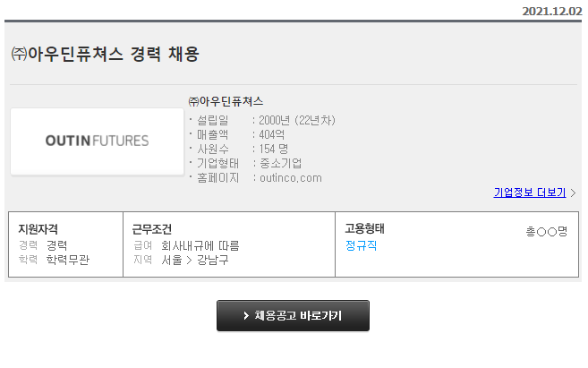Click the 회사내규에 따름 salary text

[200, 245]
